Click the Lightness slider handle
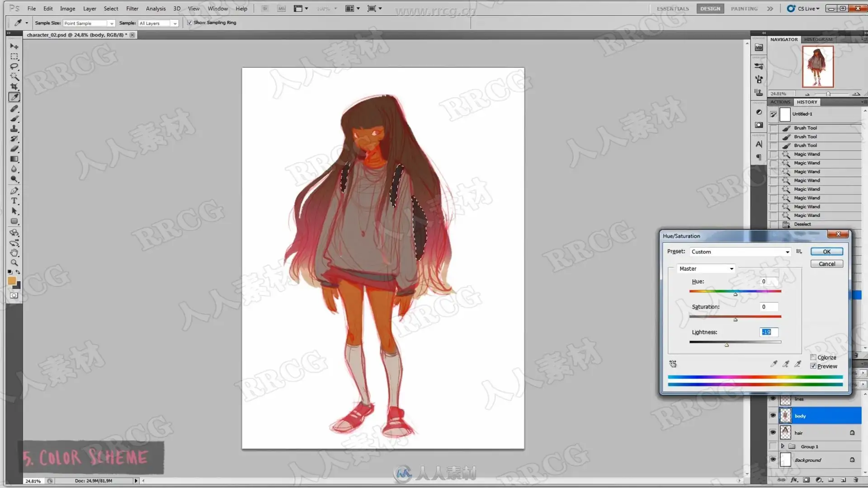The image size is (868, 488). pos(726,345)
